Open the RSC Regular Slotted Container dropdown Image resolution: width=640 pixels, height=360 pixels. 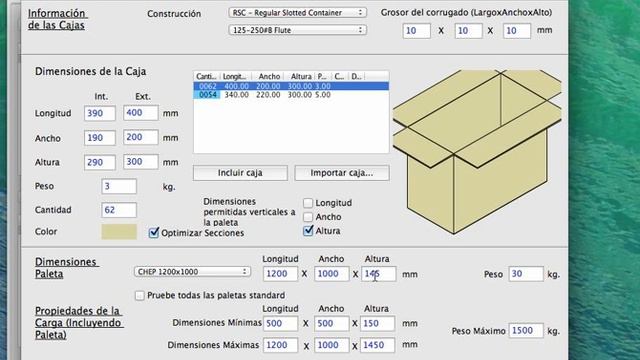(x=297, y=13)
